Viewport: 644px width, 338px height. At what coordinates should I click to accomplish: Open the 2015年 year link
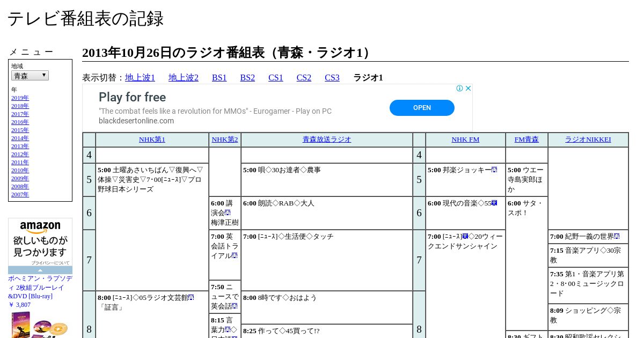click(20, 130)
